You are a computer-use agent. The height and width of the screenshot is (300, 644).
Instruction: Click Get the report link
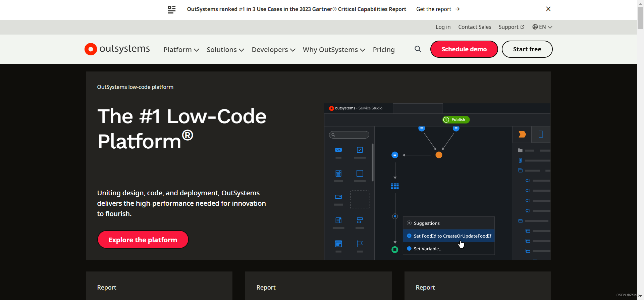[x=433, y=9]
